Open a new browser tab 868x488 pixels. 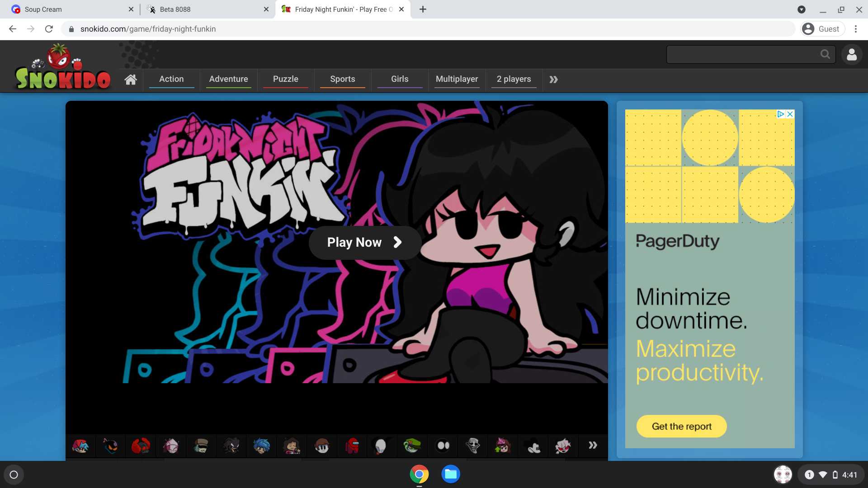pyautogui.click(x=423, y=9)
